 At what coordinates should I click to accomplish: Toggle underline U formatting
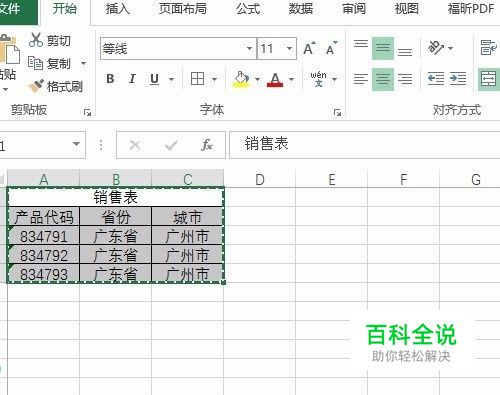tap(154, 79)
